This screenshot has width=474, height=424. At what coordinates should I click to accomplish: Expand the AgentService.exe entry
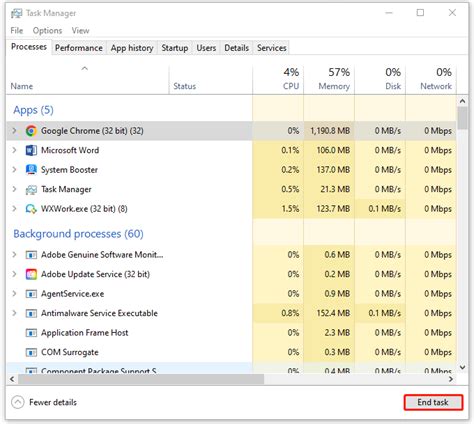click(14, 294)
